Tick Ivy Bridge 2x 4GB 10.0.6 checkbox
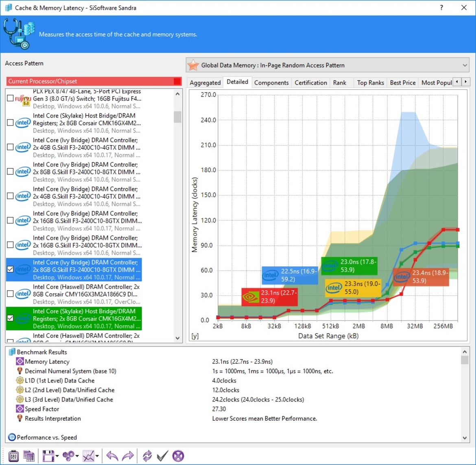The height and width of the screenshot is (465, 476). pos(10,196)
